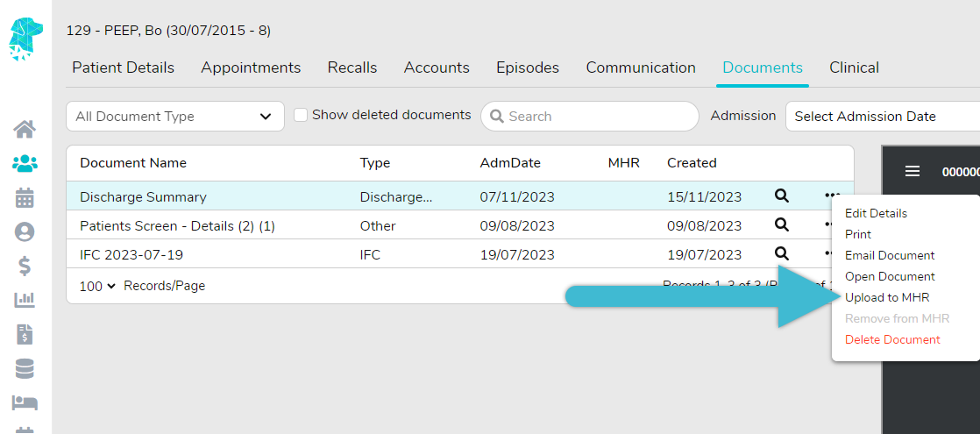Open the calendar icon in sidebar
The image size is (980, 434).
click(x=25, y=197)
